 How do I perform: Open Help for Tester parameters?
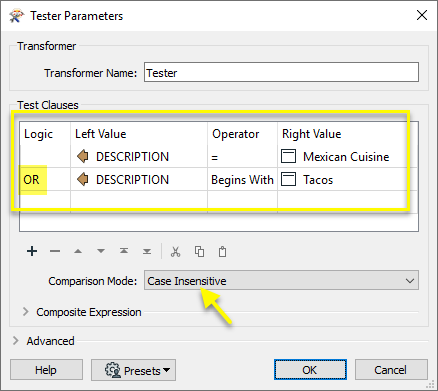tap(46, 370)
